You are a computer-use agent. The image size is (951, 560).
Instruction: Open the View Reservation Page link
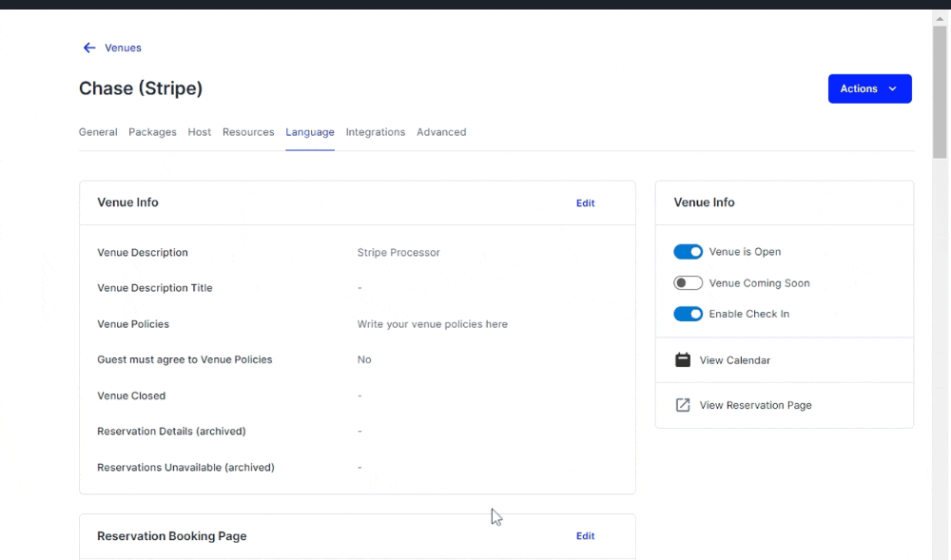coord(755,404)
